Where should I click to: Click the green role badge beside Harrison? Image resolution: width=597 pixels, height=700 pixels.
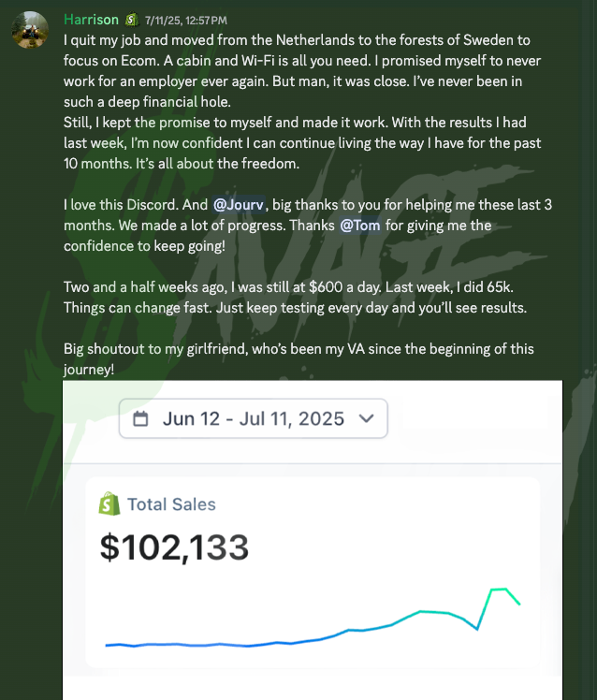(133, 20)
